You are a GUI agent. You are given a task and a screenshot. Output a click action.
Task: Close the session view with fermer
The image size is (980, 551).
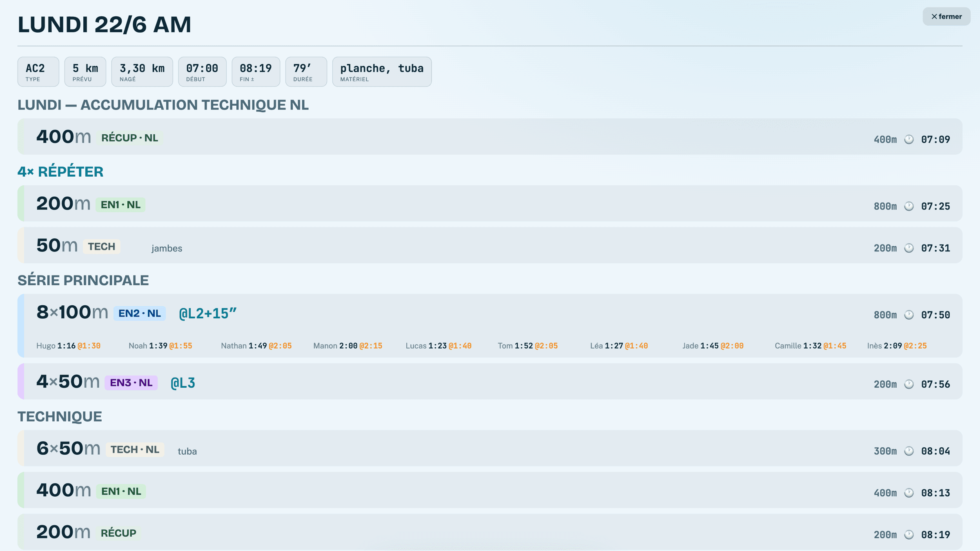tap(946, 17)
